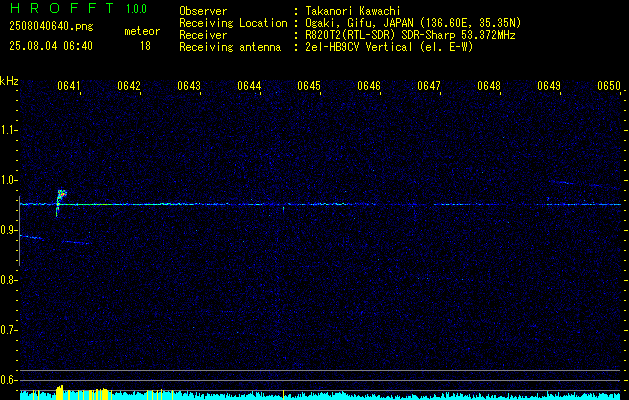Click the 0.7 frequency axis label
Viewport: 629px width, 400px height.
[x=8, y=330]
